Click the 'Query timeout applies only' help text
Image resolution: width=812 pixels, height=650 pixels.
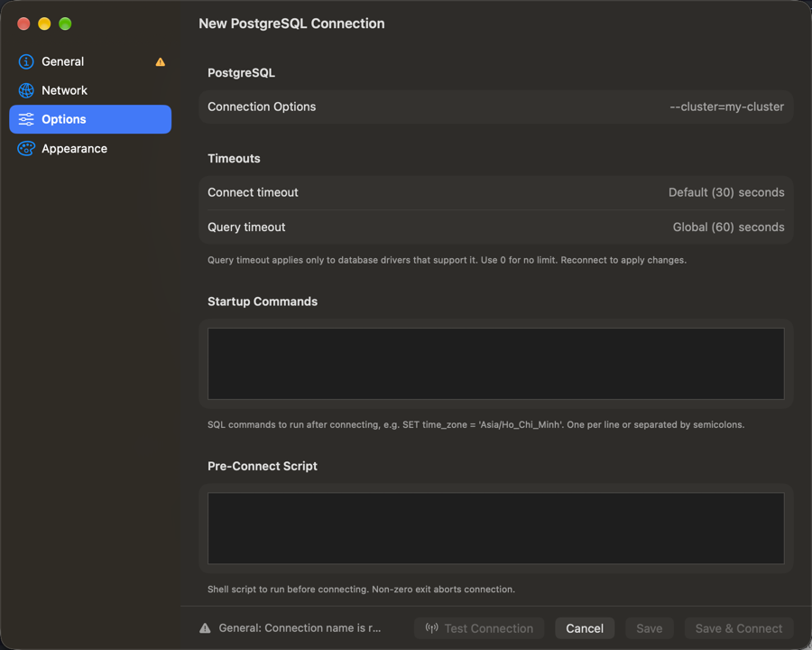pos(447,260)
